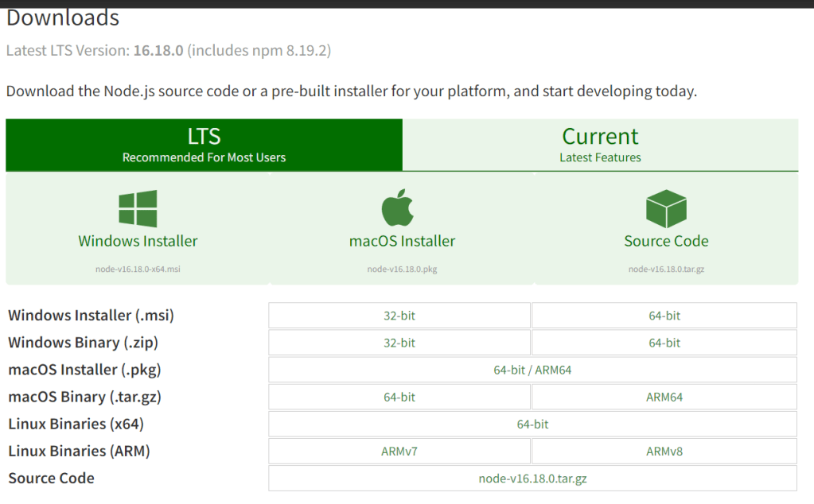Download macOS Binary ARM64 tarball
This screenshot has width=814, height=504.
(x=664, y=397)
